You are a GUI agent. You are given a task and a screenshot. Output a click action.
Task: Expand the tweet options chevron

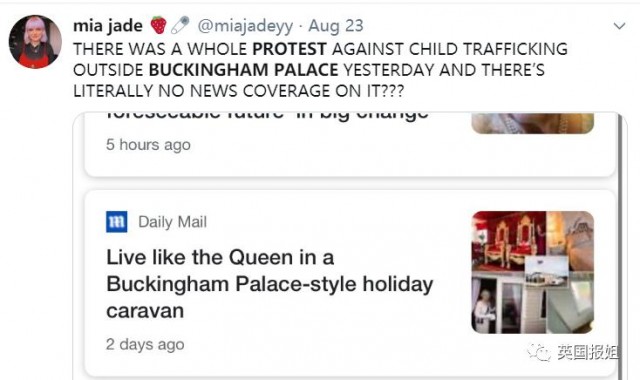pyautogui.click(x=619, y=26)
